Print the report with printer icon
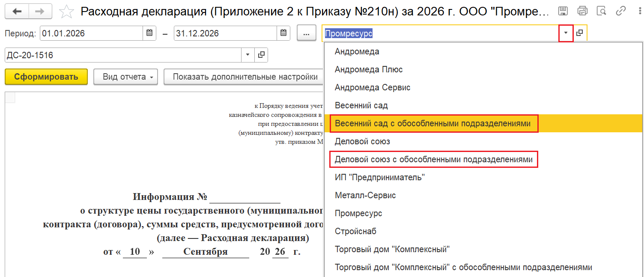The height and width of the screenshot is (277, 644). 582,11
